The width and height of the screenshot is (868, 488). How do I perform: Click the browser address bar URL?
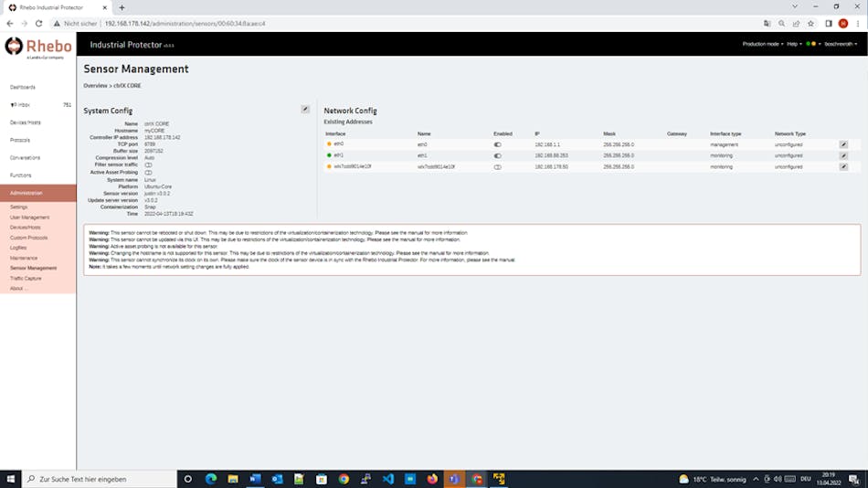pos(185,24)
